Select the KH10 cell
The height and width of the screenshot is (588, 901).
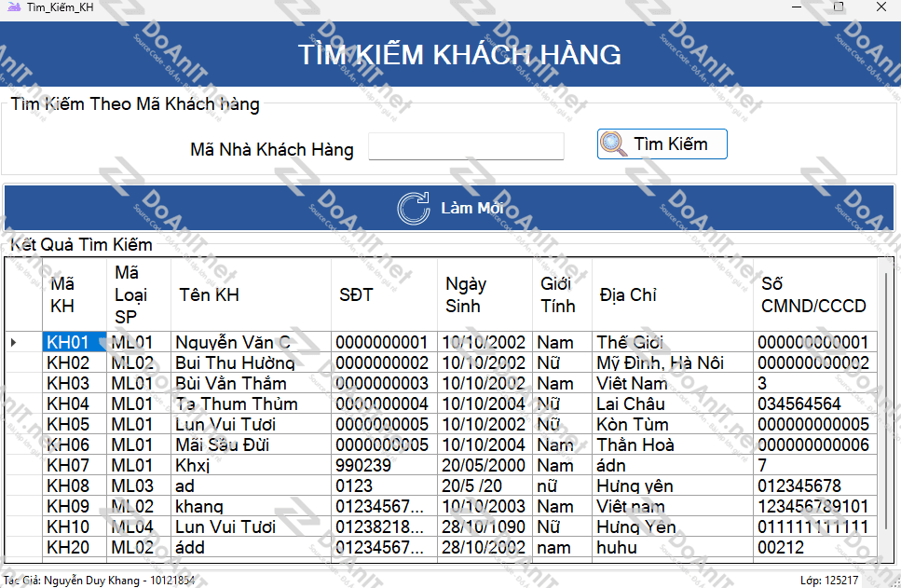click(x=75, y=527)
